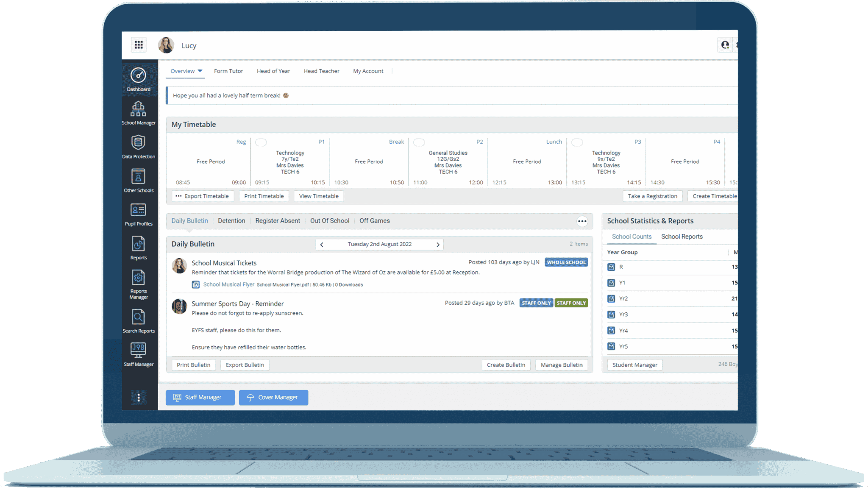Viewport: 868px width, 490px height.
Task: Click Export Bulletin button
Action: click(x=245, y=365)
